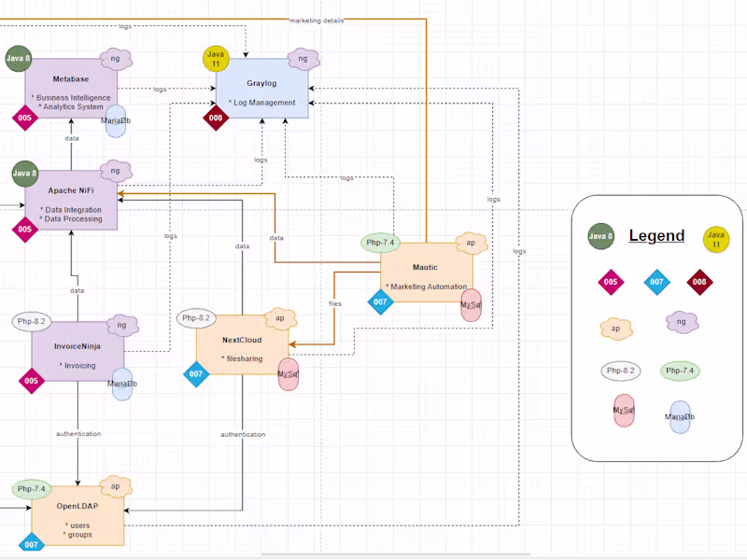Click the MariaDb cylinder in the Legend

[x=680, y=417]
